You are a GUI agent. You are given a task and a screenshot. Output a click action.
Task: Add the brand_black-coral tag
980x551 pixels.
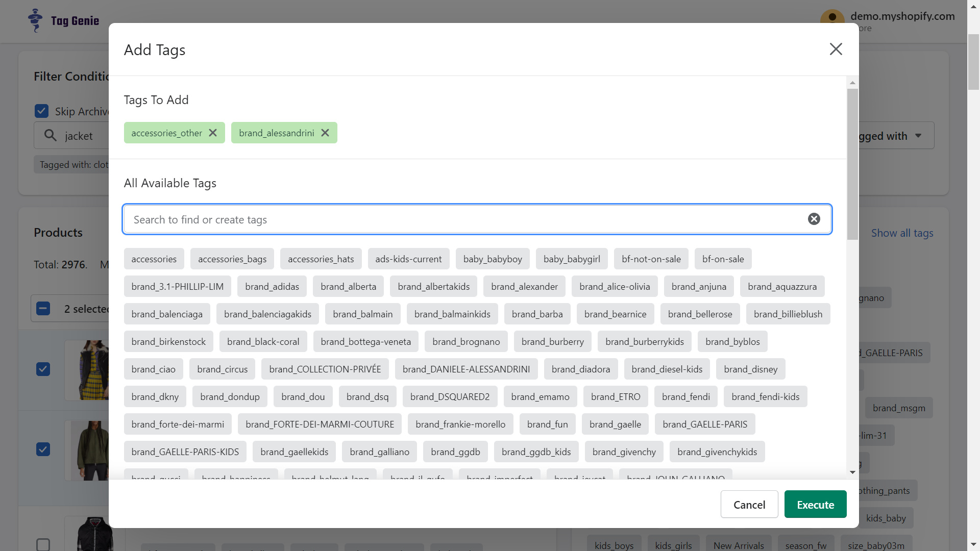point(263,341)
